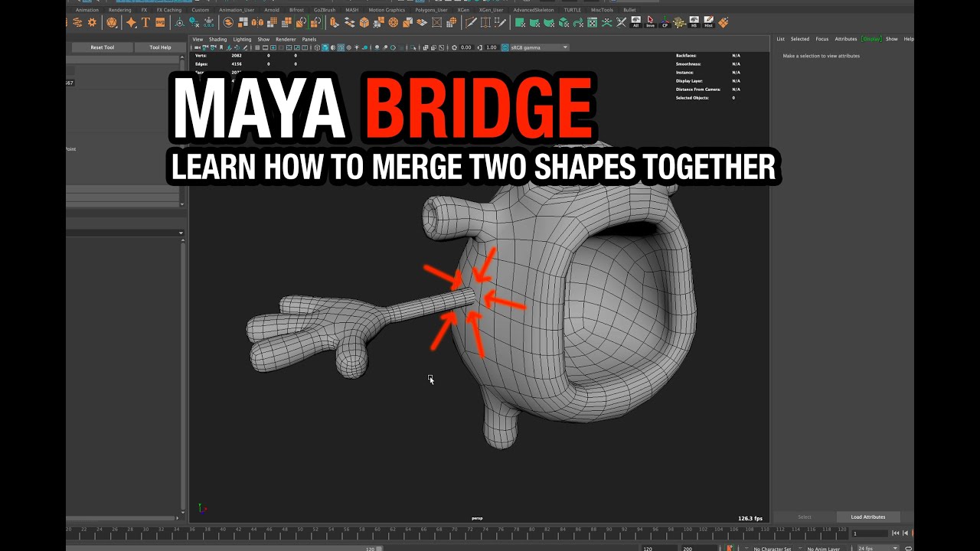Click the gear icon in the shelf
Viewport: 980px width, 551px height.
[x=92, y=22]
